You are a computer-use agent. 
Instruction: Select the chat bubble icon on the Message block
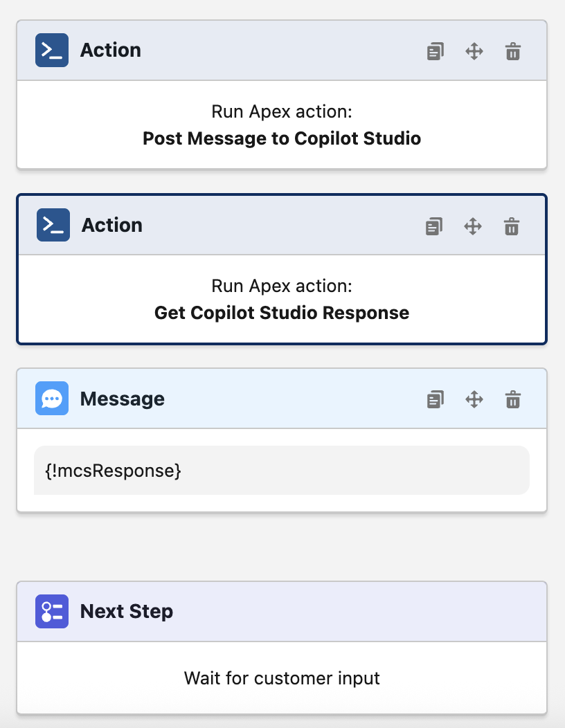[x=51, y=399]
